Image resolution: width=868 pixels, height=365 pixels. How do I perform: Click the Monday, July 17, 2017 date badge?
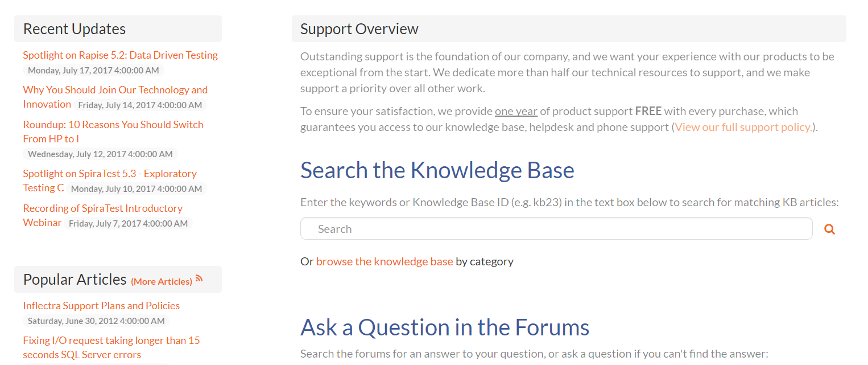93,71
